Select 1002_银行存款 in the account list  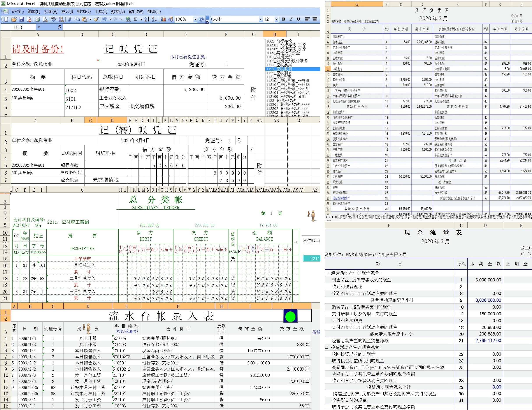coord(293,41)
